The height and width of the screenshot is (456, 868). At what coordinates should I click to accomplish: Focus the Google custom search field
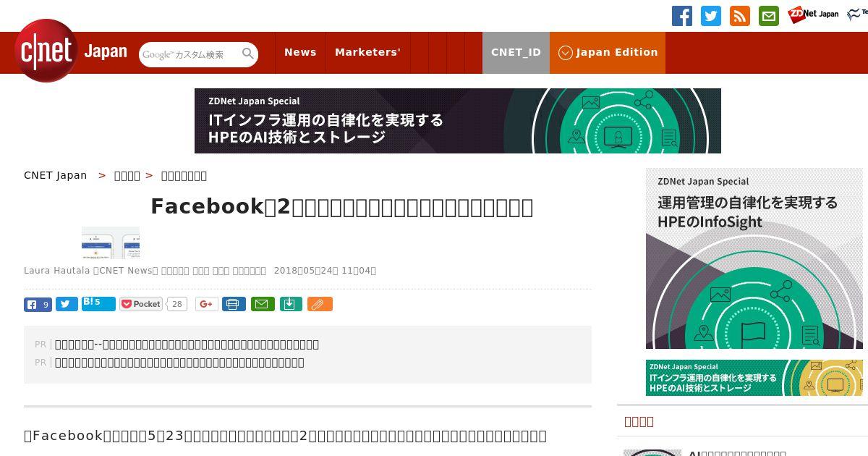click(x=190, y=54)
